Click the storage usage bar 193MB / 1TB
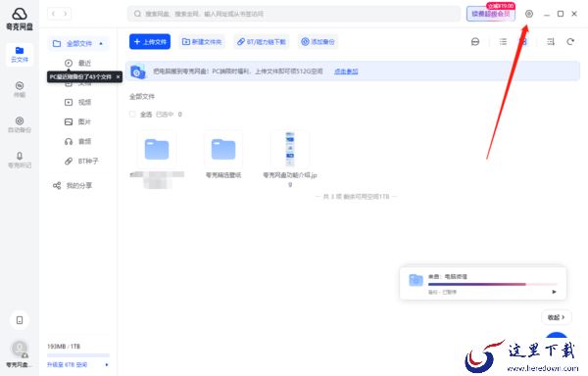This screenshot has height=376, width=588. [78, 354]
